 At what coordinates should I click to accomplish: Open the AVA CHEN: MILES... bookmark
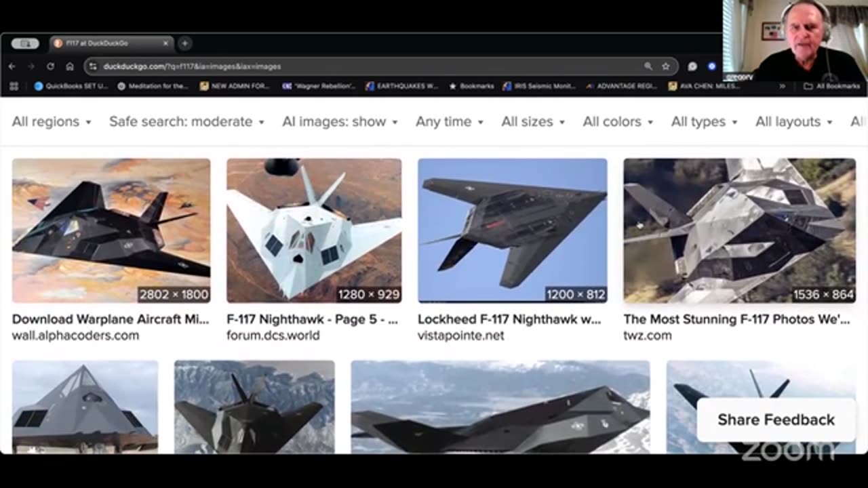(705, 86)
